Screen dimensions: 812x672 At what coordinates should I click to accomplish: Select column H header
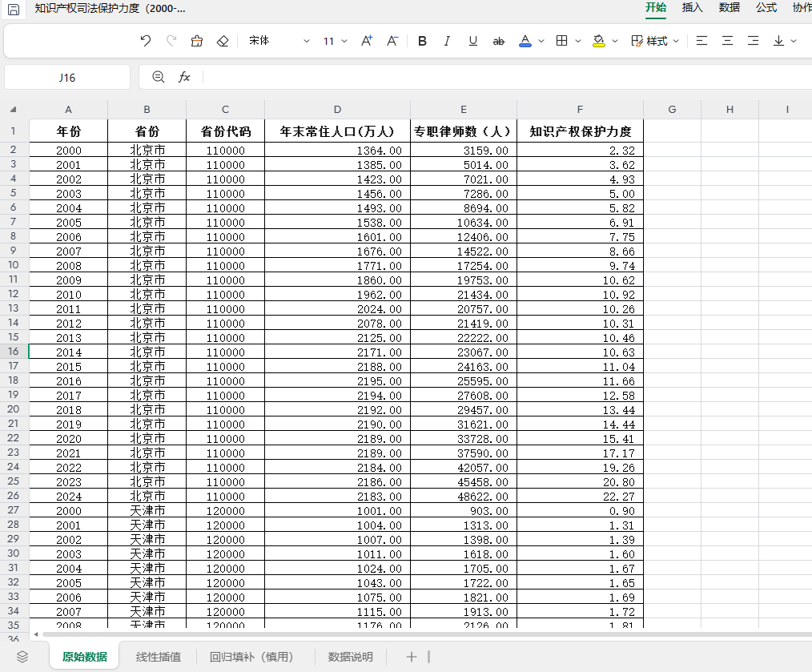730,109
